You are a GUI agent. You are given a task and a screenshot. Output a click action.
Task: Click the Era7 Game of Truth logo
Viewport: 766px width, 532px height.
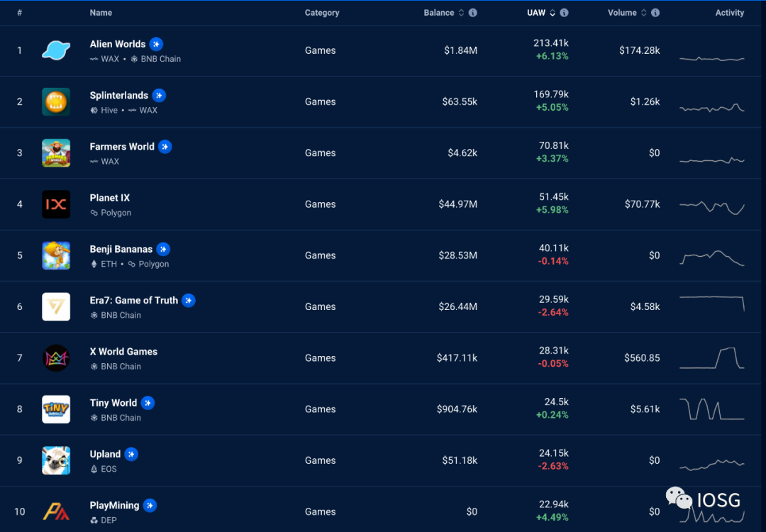[56, 307]
